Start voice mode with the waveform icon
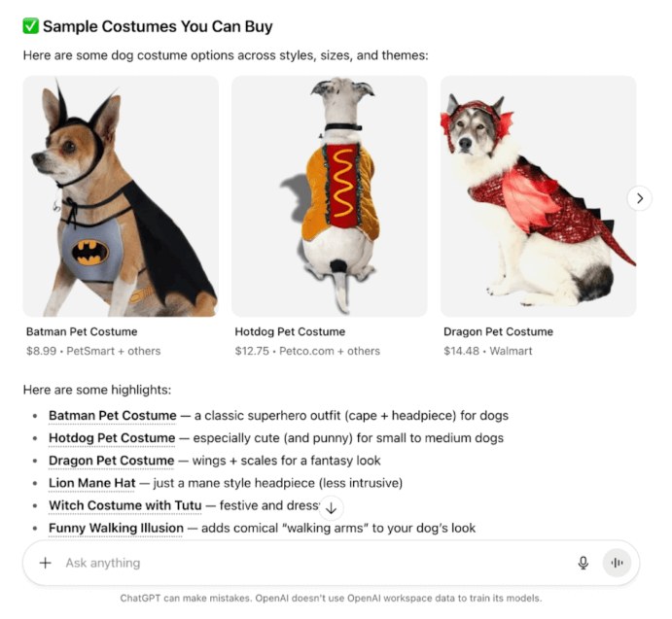Screen dimensions: 672x619 (617, 563)
